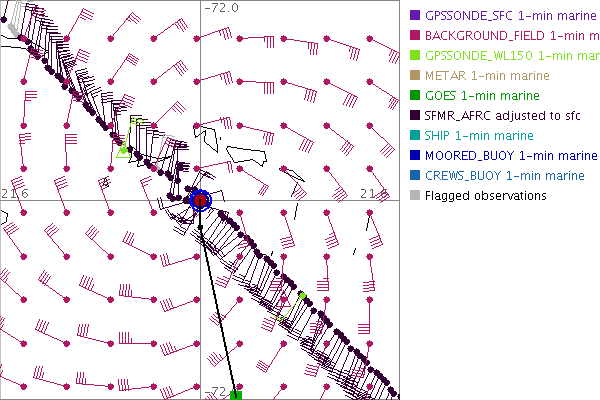Select the METAR 1-min marine legend label
The width and height of the screenshot is (600, 400).
[487, 76]
